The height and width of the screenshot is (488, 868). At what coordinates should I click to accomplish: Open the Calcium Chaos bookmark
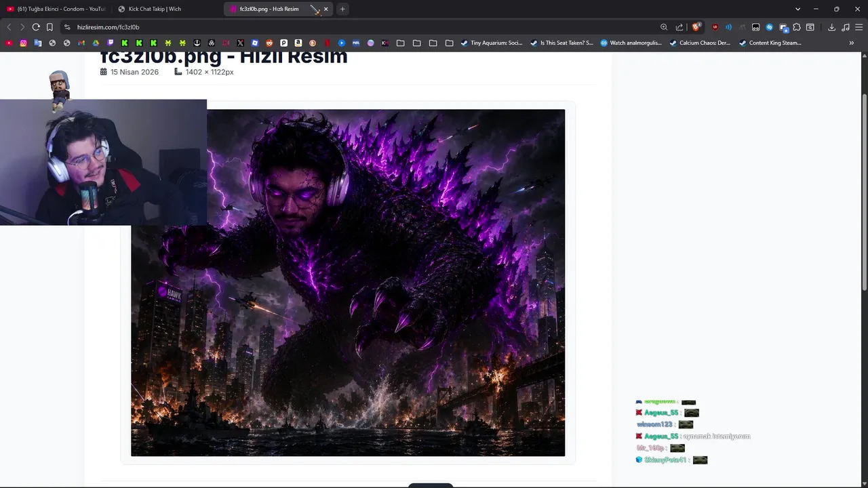coord(700,43)
